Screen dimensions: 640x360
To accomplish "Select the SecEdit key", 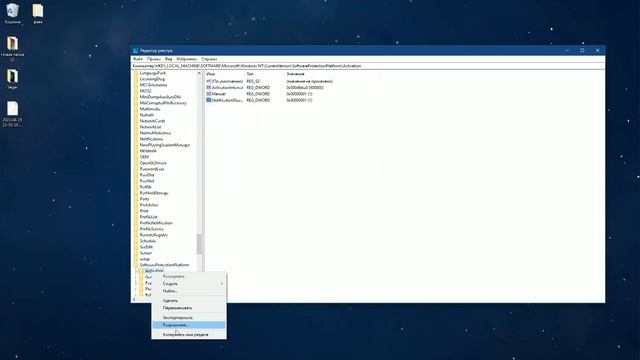I will (146, 247).
